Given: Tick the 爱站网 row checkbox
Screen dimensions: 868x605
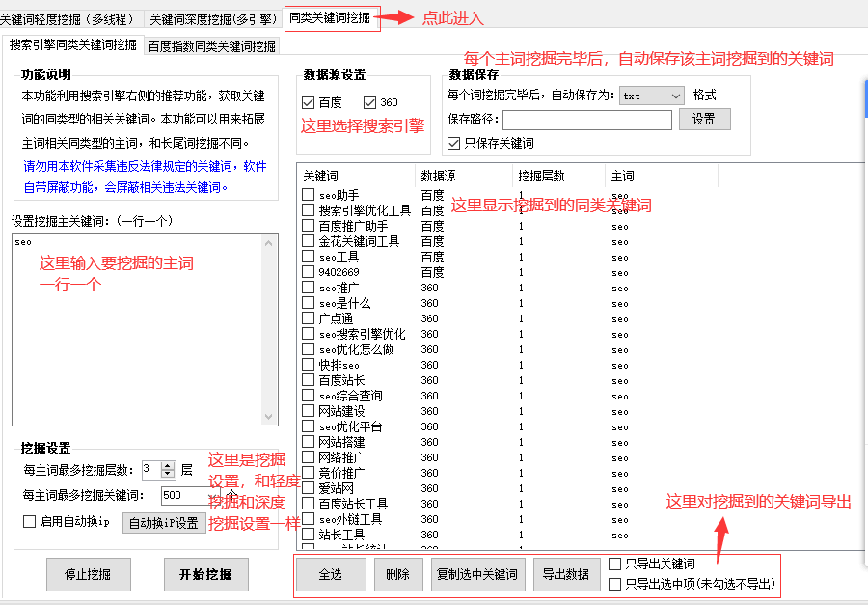Looking at the screenshot, I should [309, 488].
